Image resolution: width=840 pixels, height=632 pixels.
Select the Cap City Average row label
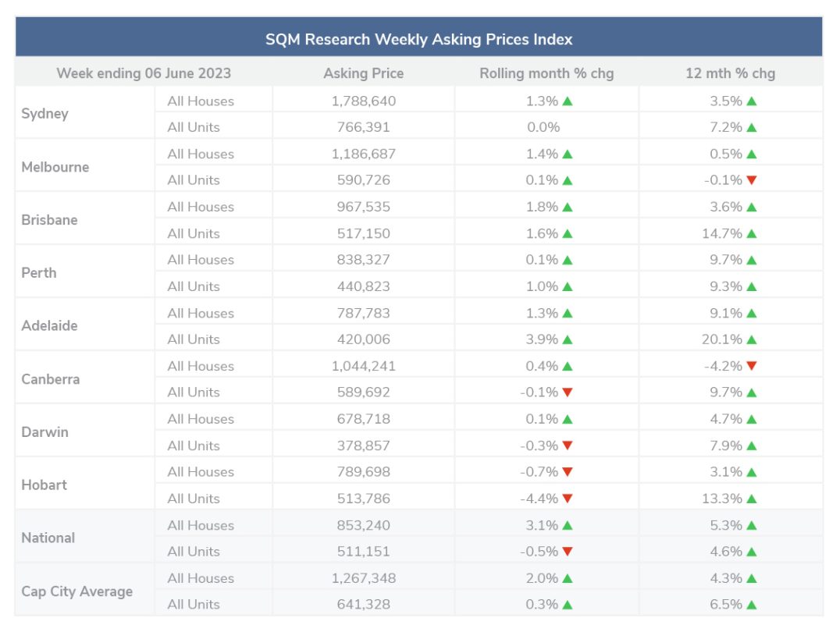pyautogui.click(x=77, y=591)
